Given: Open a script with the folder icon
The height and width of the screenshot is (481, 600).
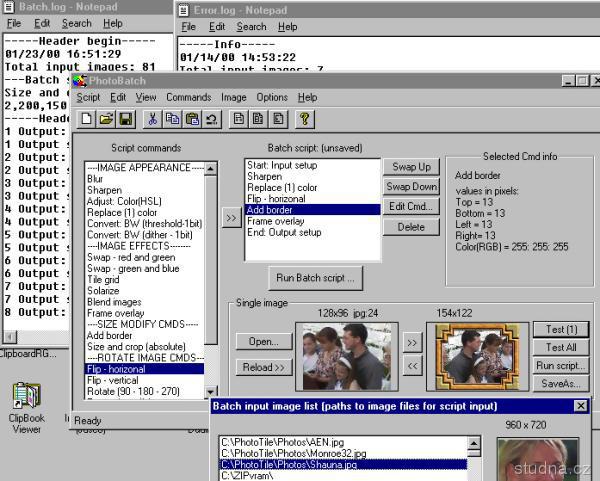Looking at the screenshot, I should [x=106, y=119].
